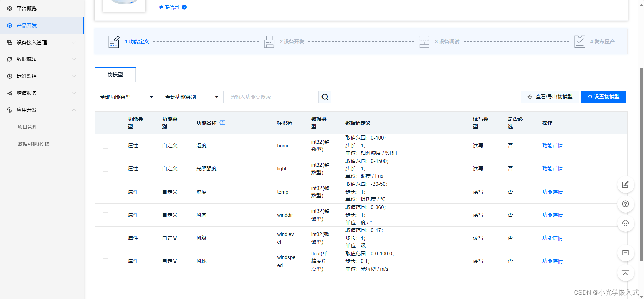This screenshot has width=644, height=299.
Task: Open 项目管理 submenu item
Action: point(28,127)
